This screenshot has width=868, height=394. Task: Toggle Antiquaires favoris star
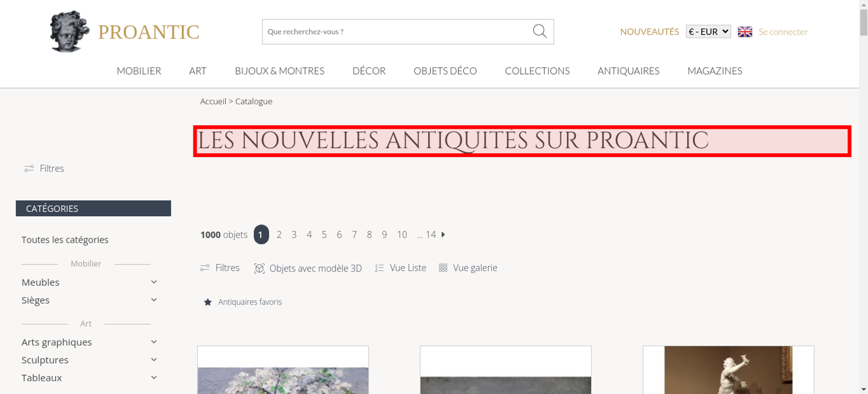point(208,302)
